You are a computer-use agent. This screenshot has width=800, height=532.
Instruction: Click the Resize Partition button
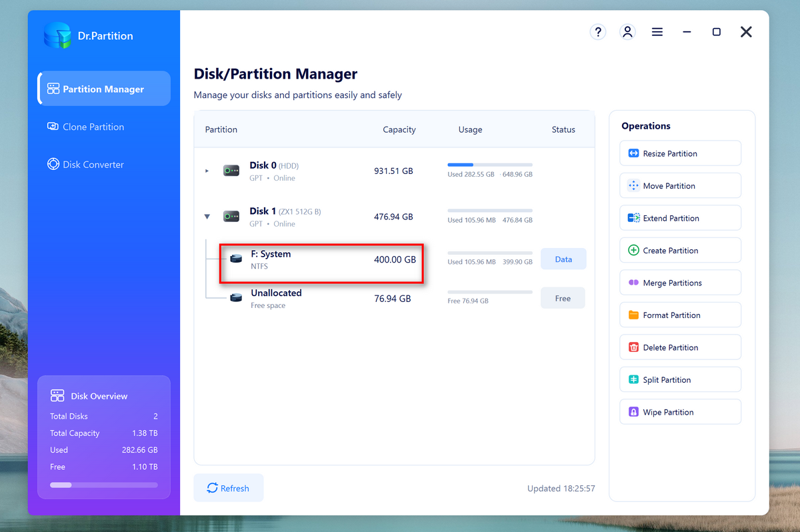pyautogui.click(x=681, y=153)
